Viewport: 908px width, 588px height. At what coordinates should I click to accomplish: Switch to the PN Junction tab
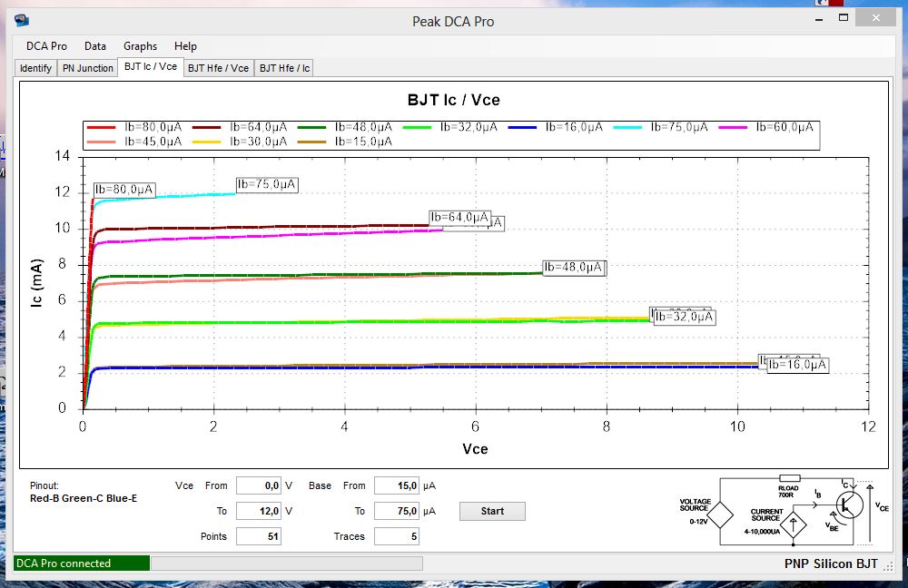pos(88,68)
